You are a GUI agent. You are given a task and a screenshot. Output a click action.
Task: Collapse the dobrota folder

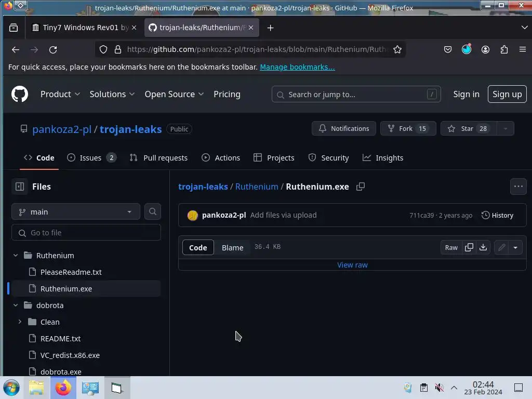coord(16,305)
